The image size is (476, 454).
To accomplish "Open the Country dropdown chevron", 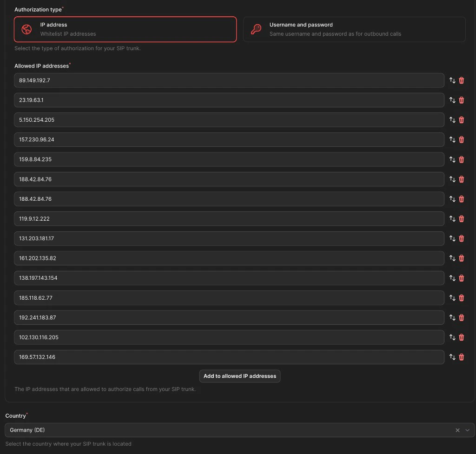I will click(x=468, y=430).
